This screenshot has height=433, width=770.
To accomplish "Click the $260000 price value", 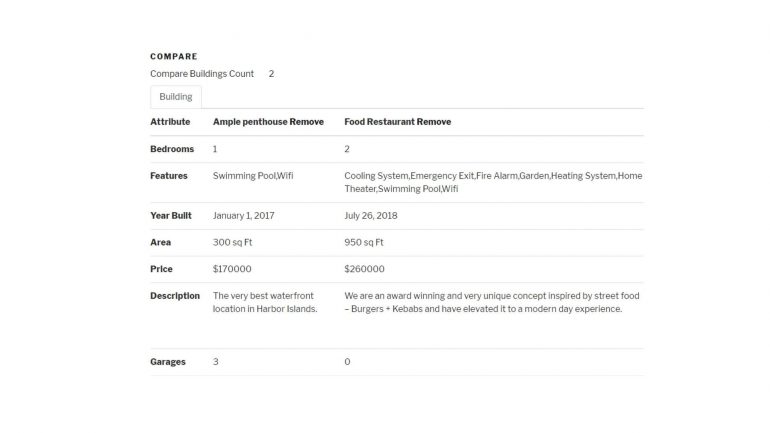I will pyautogui.click(x=364, y=269).
